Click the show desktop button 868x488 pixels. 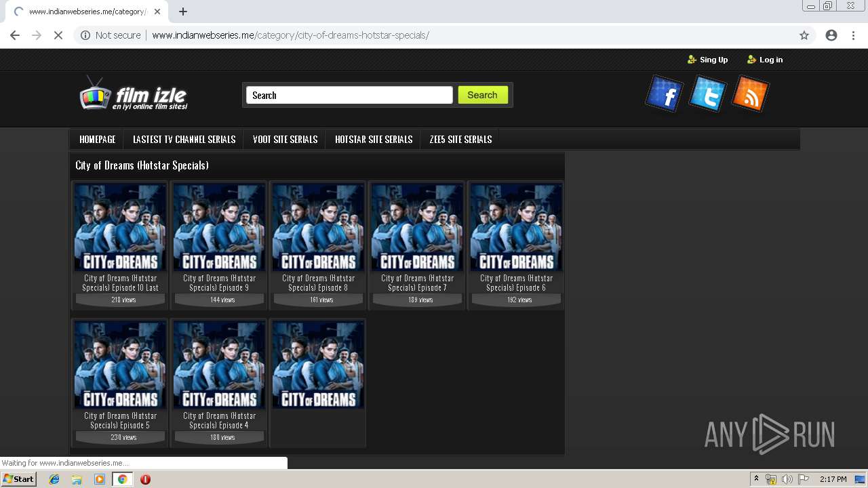point(861,479)
